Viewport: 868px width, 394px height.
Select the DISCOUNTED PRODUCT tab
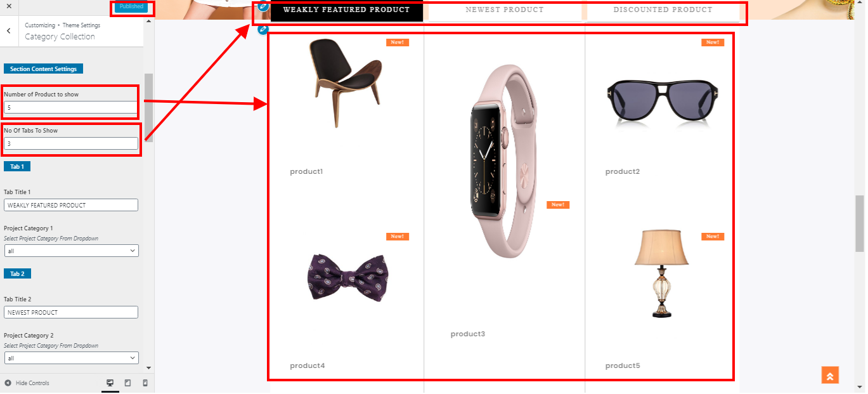pos(663,10)
